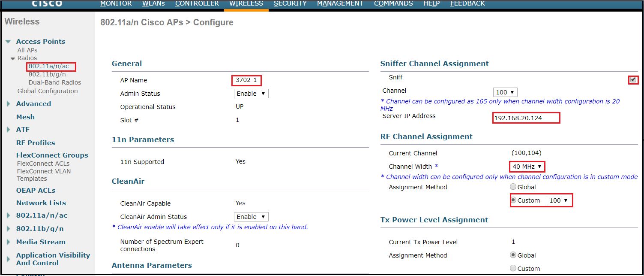This screenshot has width=644, height=276.
Task: Select Global RF channel assignment method
Action: (x=513, y=186)
